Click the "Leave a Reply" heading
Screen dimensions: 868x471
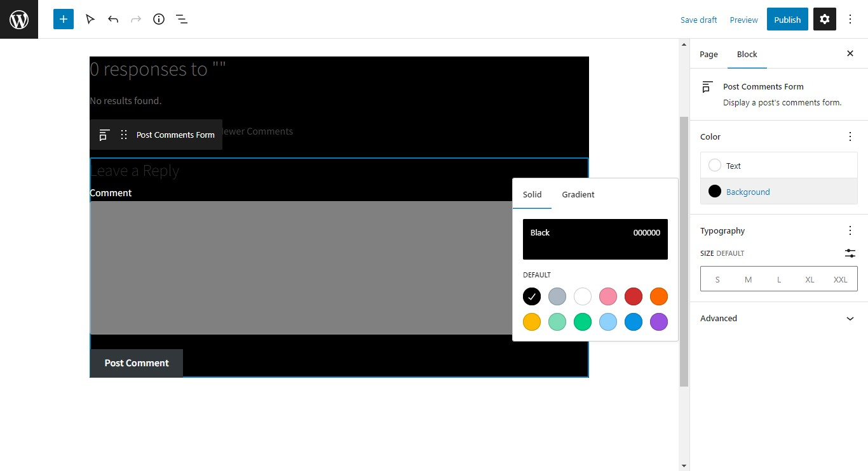click(135, 171)
